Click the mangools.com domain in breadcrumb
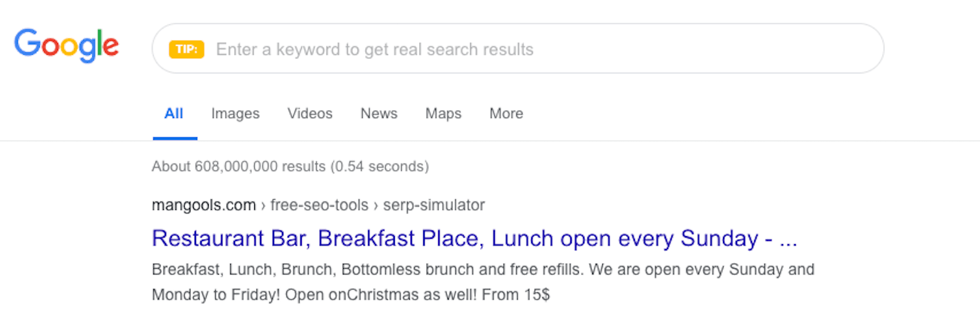The image size is (980, 330). pos(203,206)
